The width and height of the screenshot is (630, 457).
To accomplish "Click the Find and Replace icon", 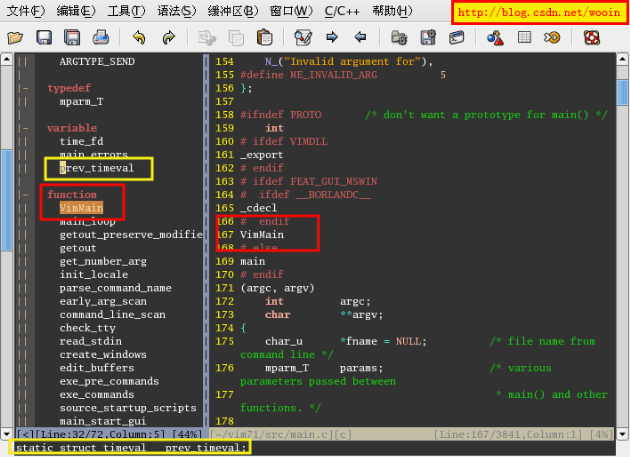I will pyautogui.click(x=303, y=38).
